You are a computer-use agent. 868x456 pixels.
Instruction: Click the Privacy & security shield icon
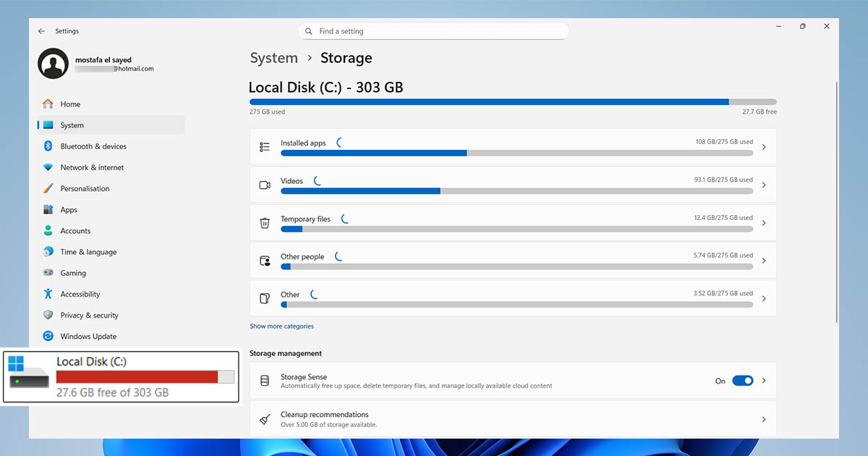[x=48, y=315]
